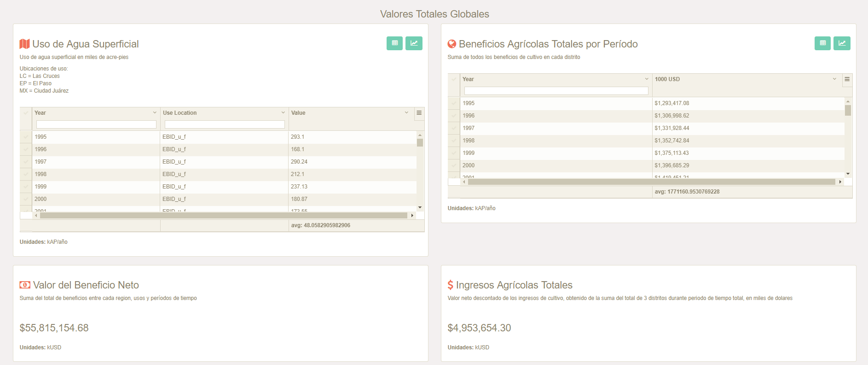
Task: Click EBID_u_f cell in 1999 row
Action: [x=224, y=187]
